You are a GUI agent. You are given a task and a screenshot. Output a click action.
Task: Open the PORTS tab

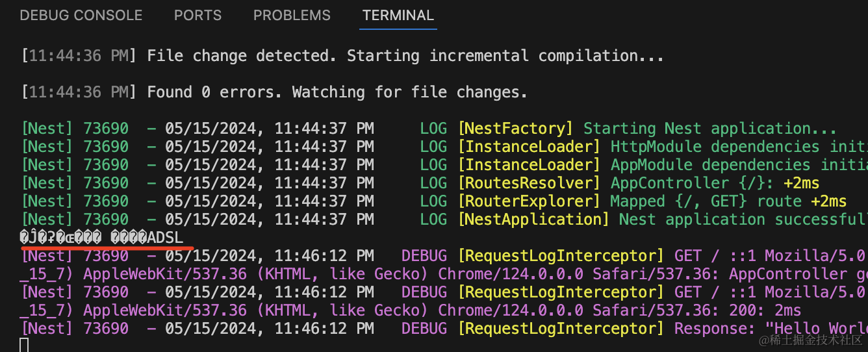(198, 15)
